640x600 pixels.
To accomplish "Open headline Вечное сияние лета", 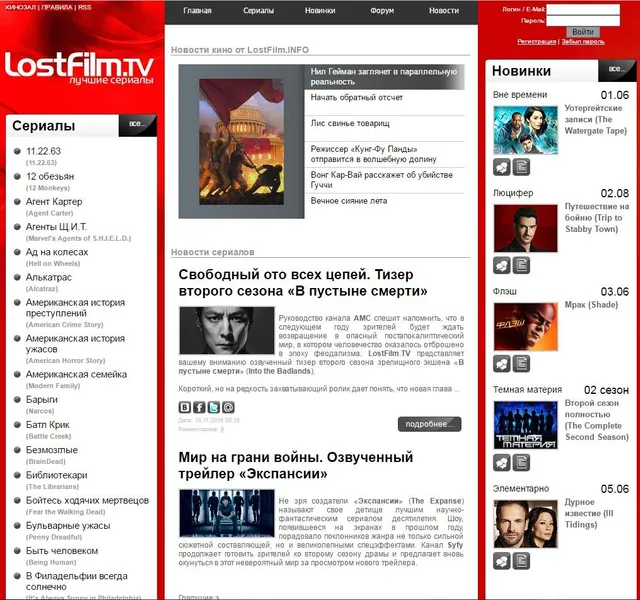I will pyautogui.click(x=349, y=201).
